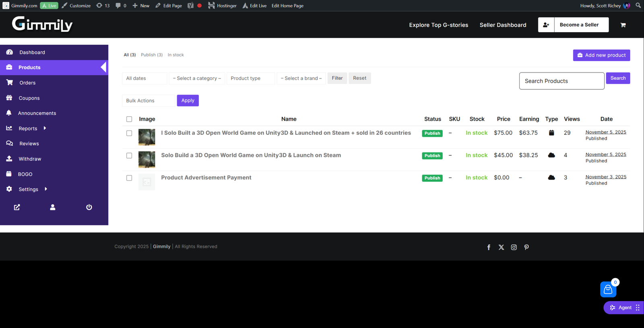Click the Search Products input field
Viewport: 644px width, 328px height.
(562, 81)
